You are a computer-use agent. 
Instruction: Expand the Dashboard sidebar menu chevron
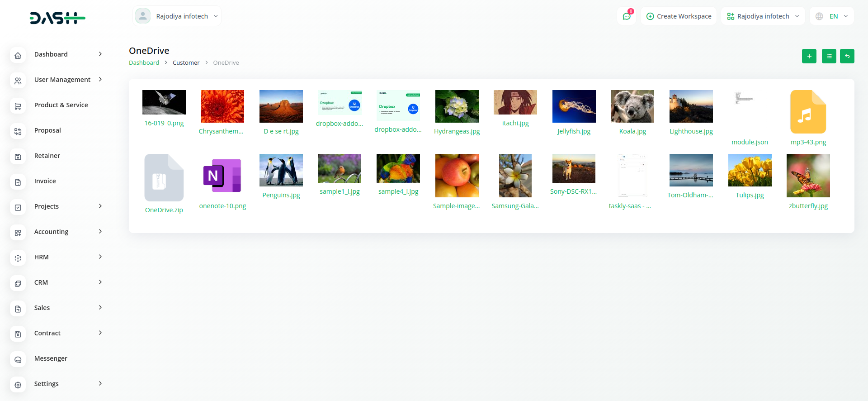[x=100, y=54]
